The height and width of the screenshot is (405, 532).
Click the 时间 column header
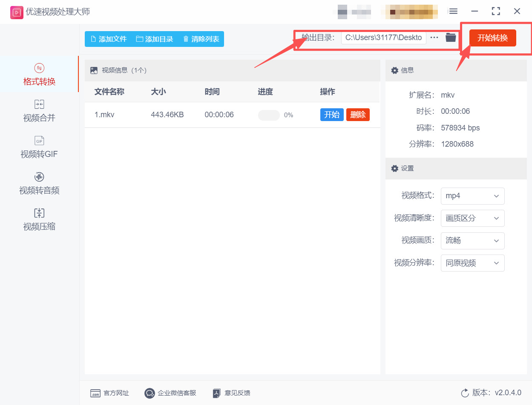(x=212, y=92)
